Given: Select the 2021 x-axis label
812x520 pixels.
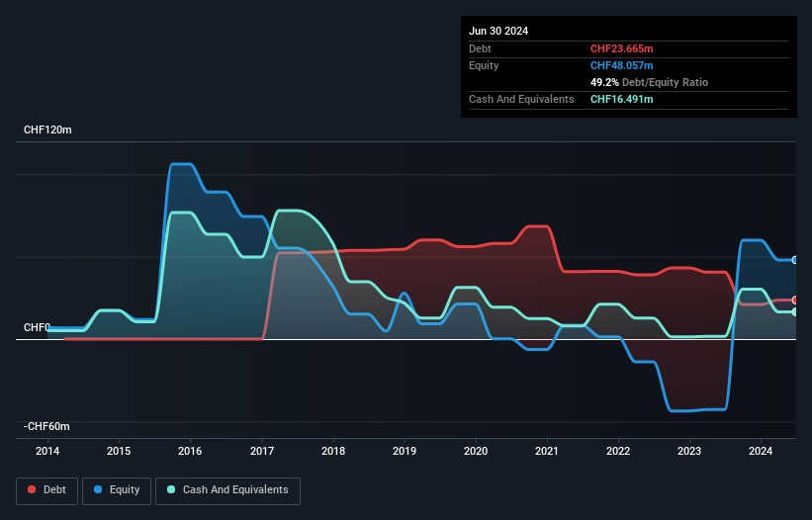Looking at the screenshot, I should pos(547,451).
